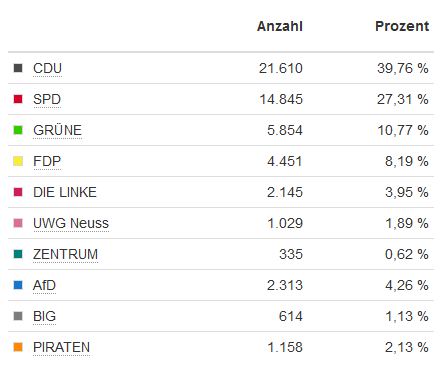The width and height of the screenshot is (441, 370).
Task: Open the BIG party link
Action: (x=44, y=317)
